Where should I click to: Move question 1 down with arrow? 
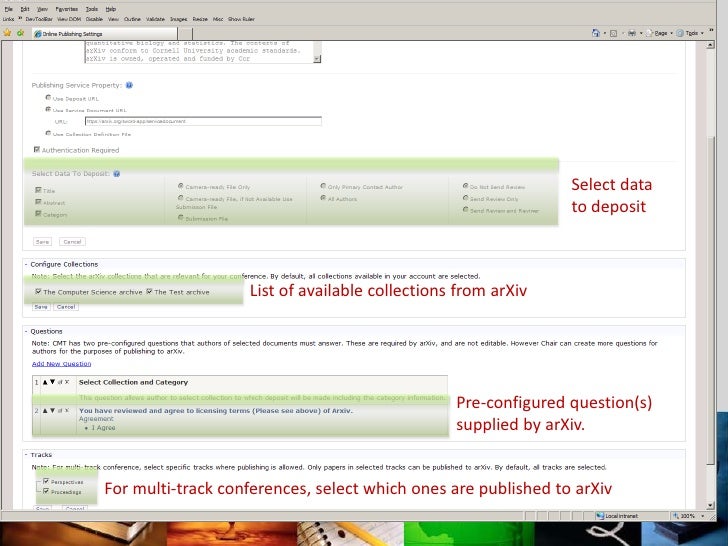(x=52, y=382)
